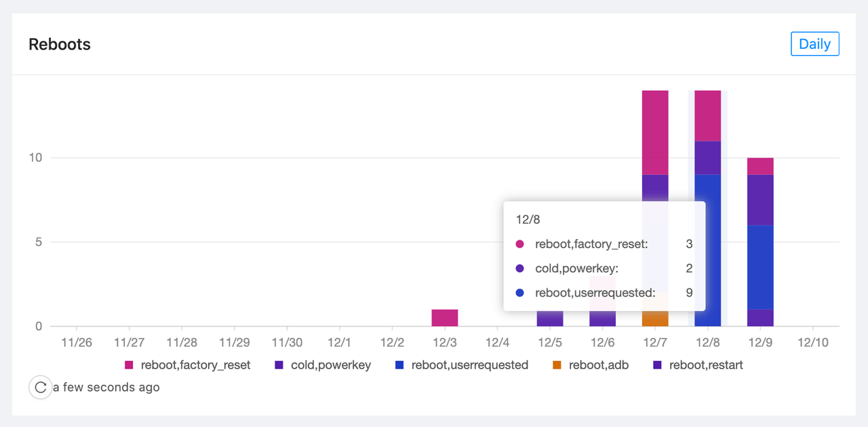Screen dimensions: 868x427
Task: Click the pink dot in the 12/8 tooltip
Action: pos(520,244)
